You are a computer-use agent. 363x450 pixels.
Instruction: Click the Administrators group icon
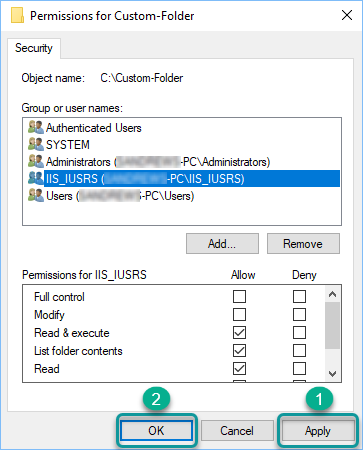(36, 161)
